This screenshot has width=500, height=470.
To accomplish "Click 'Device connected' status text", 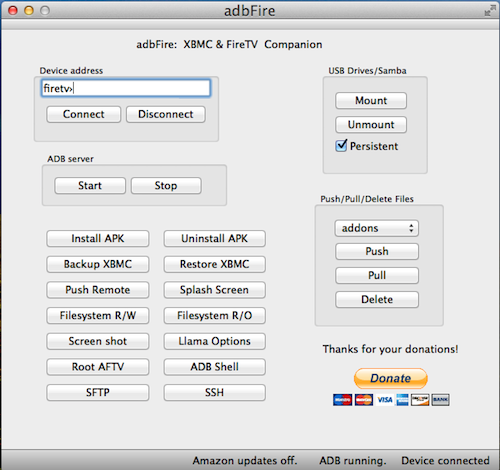I will pos(445,461).
